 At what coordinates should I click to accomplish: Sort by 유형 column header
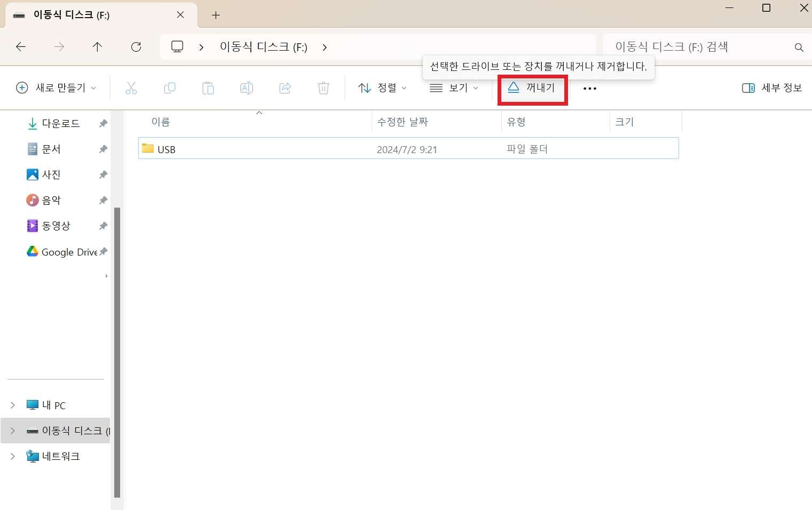pos(516,122)
